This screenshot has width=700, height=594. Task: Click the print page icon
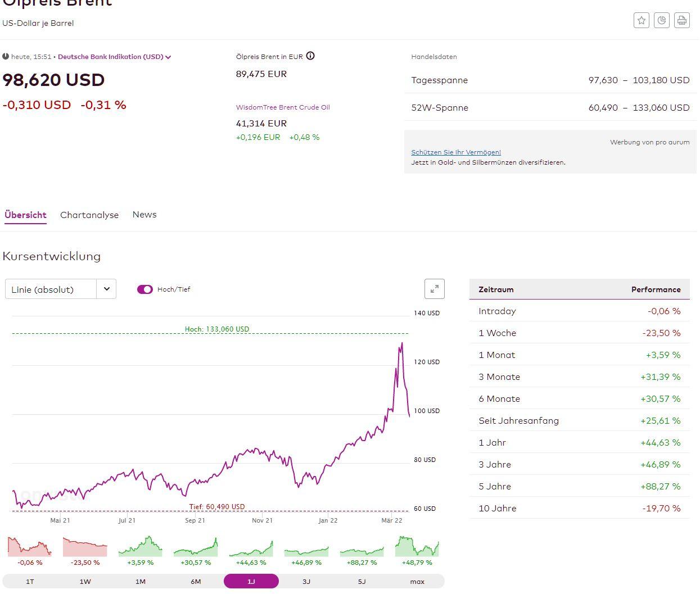tap(681, 20)
